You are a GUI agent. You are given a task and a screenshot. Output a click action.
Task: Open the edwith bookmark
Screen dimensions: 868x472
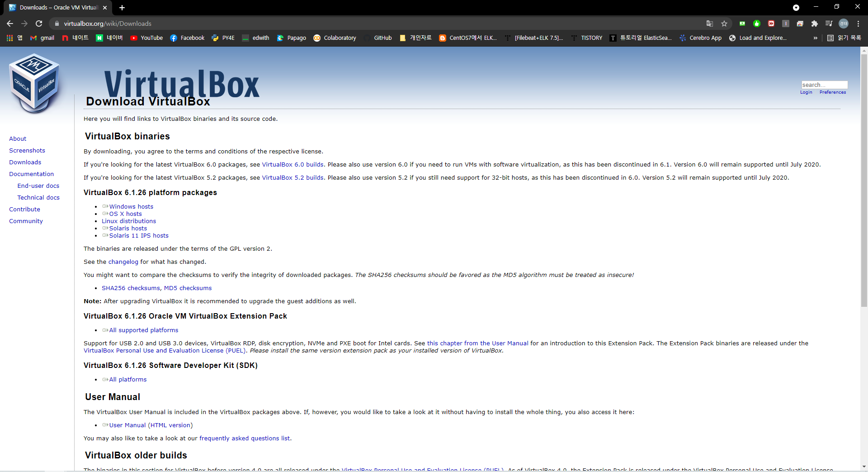point(255,38)
